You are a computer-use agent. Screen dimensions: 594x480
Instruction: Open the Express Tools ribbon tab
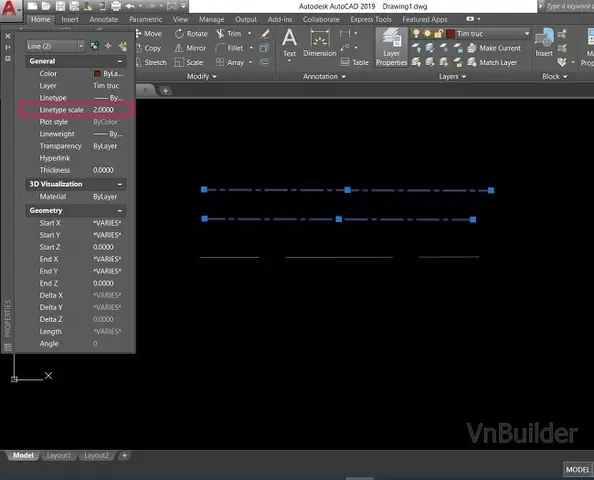click(371, 19)
